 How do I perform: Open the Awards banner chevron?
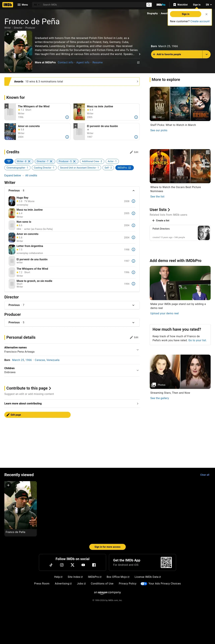[x=137, y=81]
